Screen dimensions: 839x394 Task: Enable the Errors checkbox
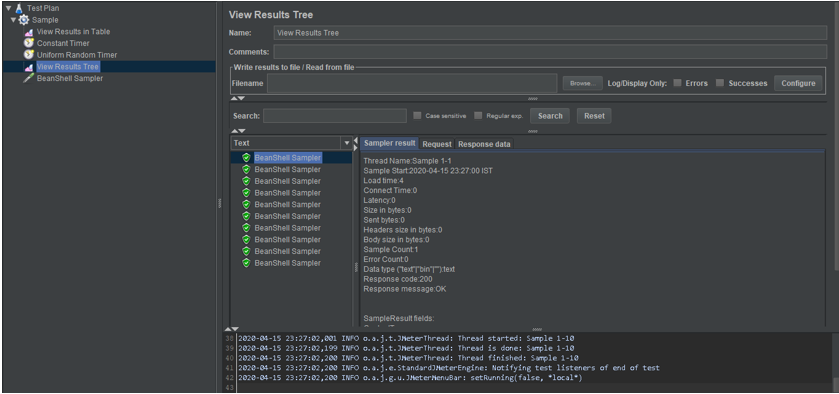677,83
